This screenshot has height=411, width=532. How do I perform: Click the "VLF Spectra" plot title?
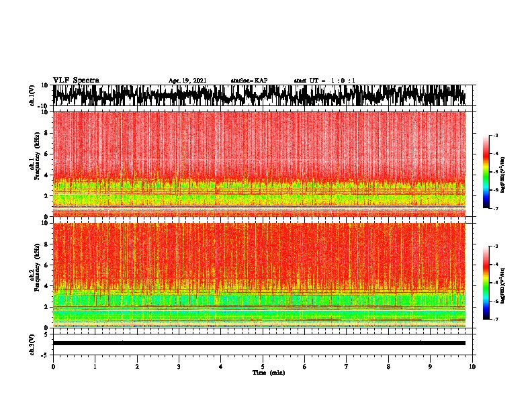[x=76, y=81]
